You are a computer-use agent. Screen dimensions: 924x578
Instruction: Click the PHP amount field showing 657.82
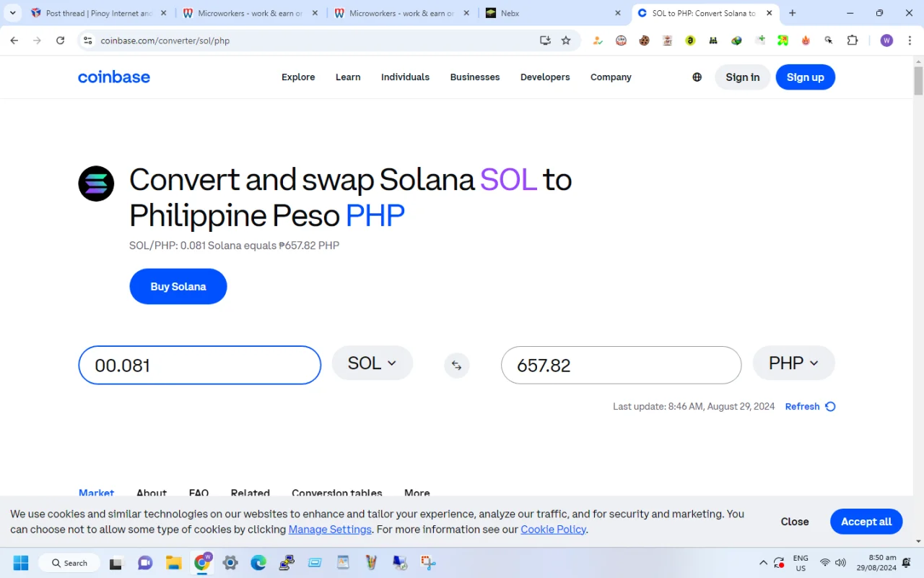(622, 365)
